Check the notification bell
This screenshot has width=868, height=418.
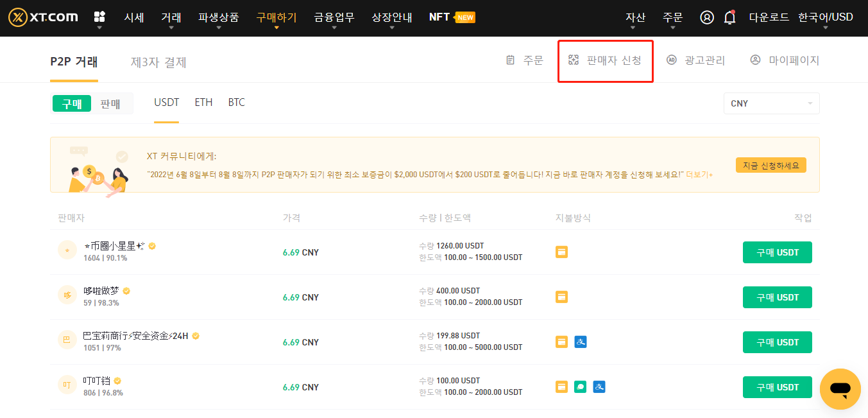click(x=729, y=17)
